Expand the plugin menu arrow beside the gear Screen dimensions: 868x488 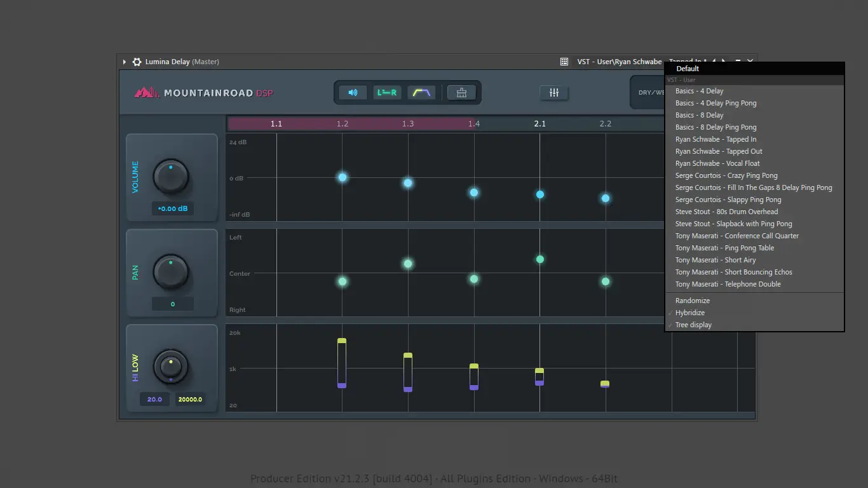pyautogui.click(x=125, y=62)
